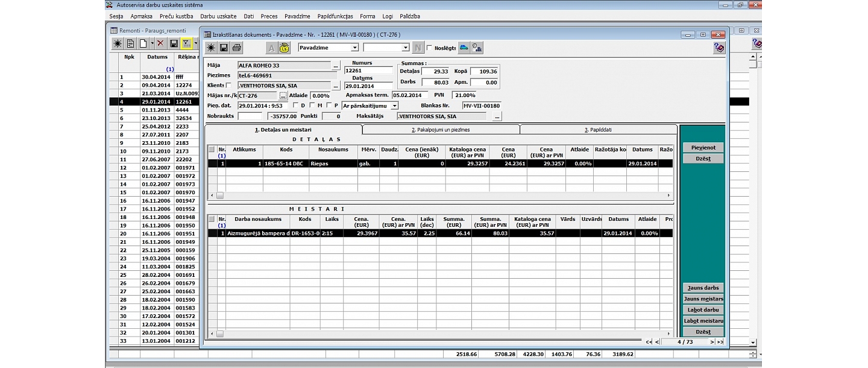
Task: Click the Dzēst button below Pievienot
Action: point(703,159)
